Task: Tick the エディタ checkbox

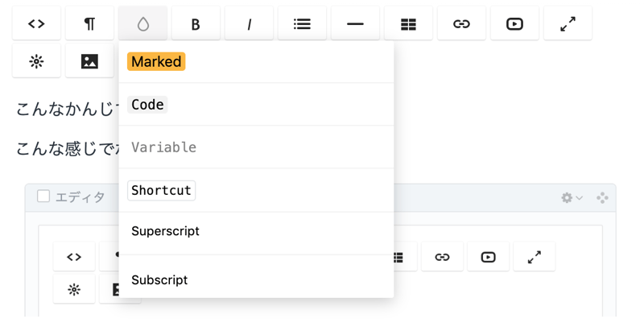Action: pos(43,197)
